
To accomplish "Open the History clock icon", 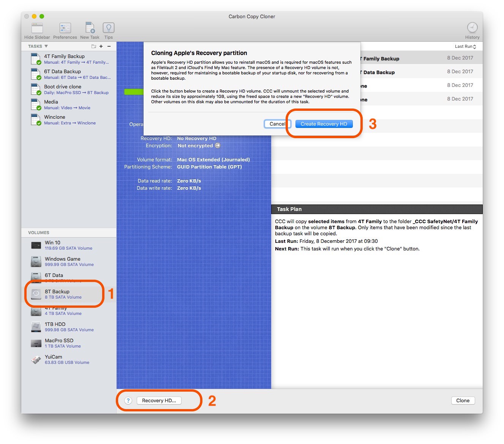I will click(472, 28).
